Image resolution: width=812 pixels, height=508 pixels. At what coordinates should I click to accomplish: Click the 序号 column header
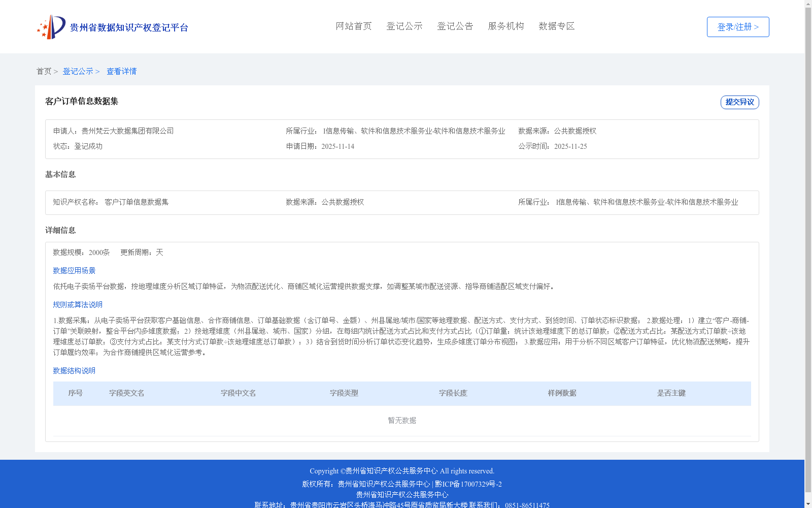[76, 393]
